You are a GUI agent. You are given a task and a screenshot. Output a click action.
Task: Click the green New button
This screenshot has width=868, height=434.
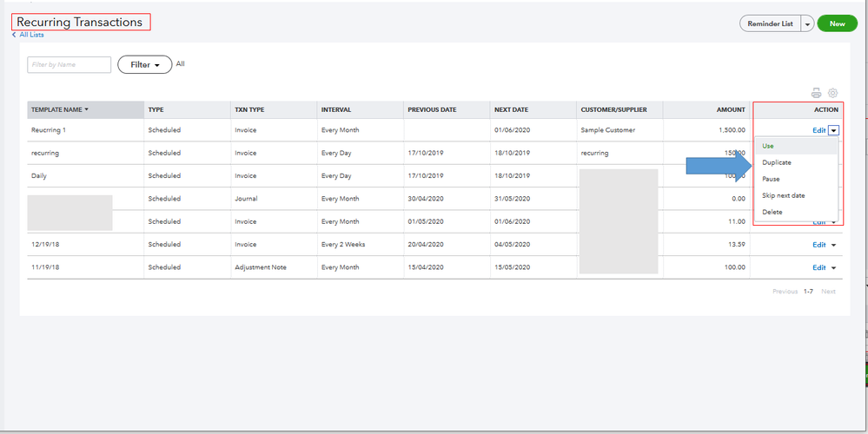[x=837, y=23]
